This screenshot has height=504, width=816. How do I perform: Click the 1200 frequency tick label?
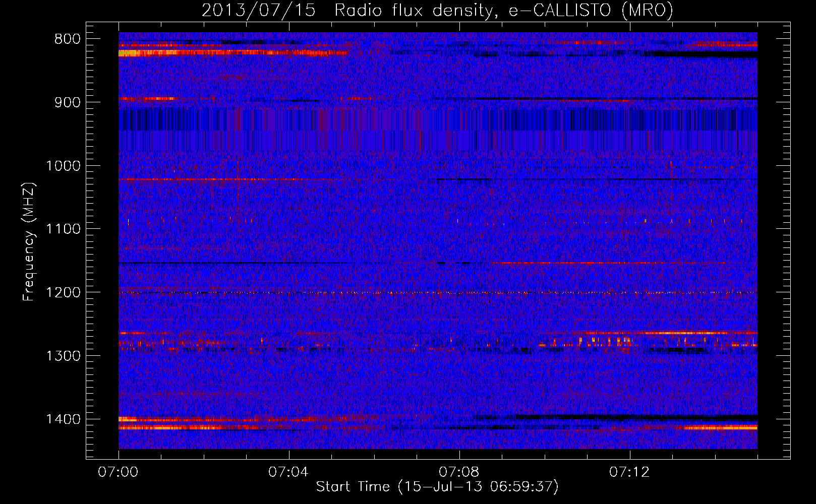pos(63,293)
